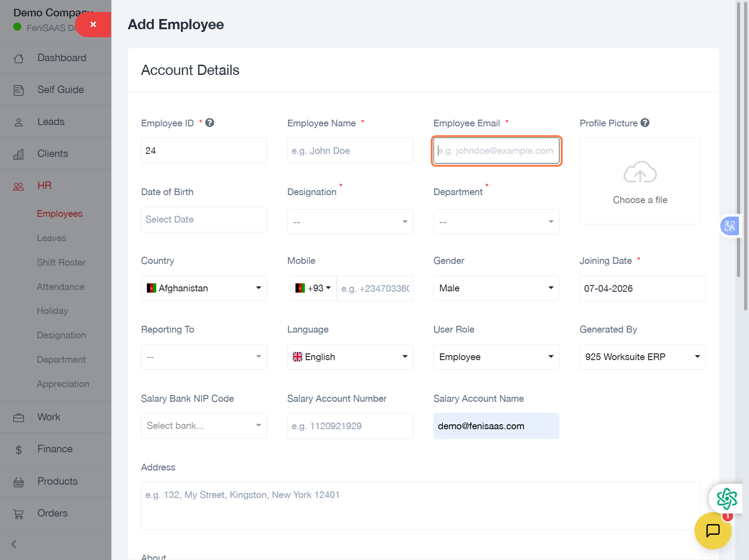Open the Finance menu section

tap(55, 449)
